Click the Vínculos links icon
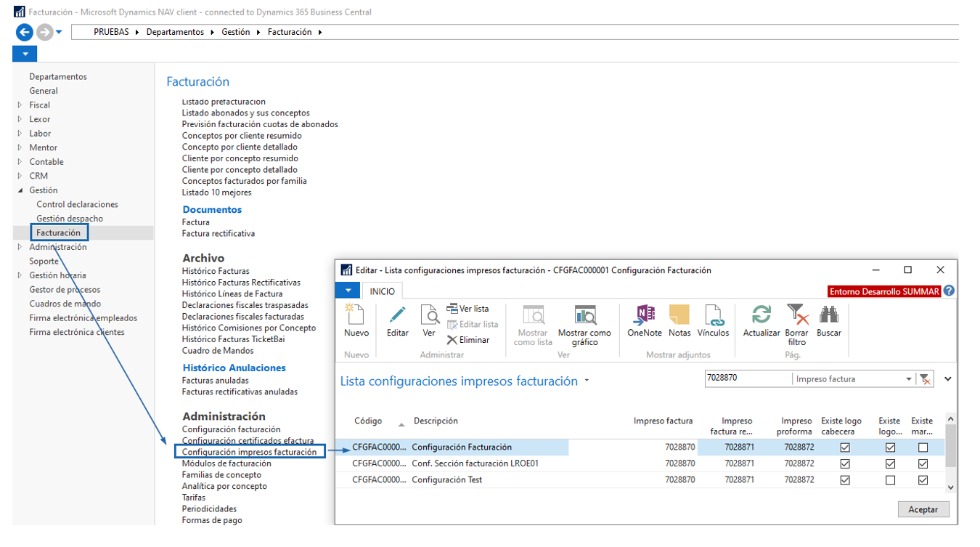This screenshot has width=980, height=547. tap(713, 316)
